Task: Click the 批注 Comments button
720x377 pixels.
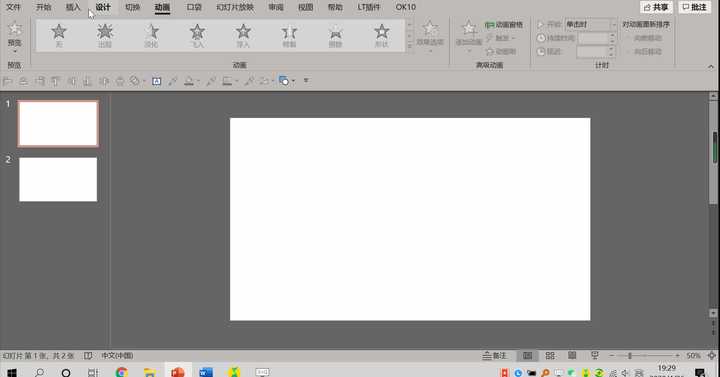Action: 695,7
